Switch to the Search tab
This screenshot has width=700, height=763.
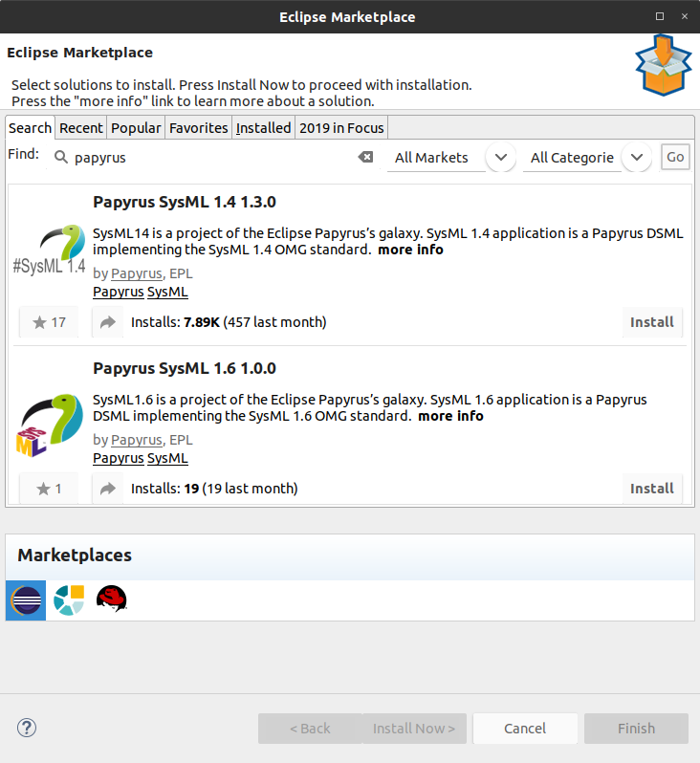click(x=31, y=128)
